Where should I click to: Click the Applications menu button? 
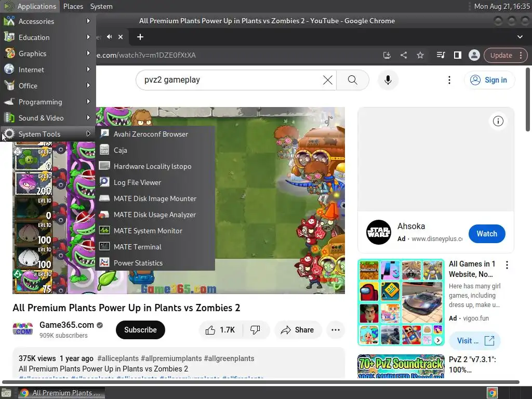click(x=30, y=6)
